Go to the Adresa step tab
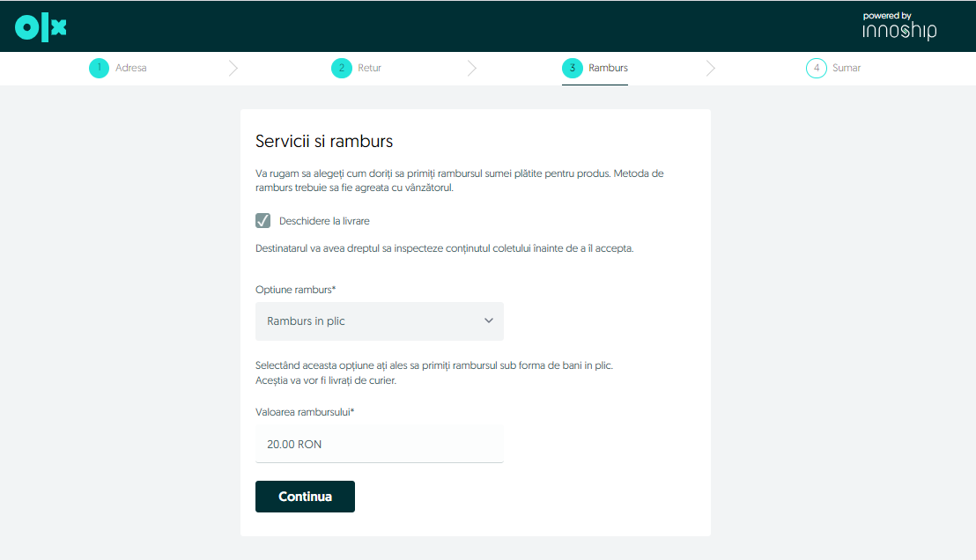This screenshot has width=976, height=560. (131, 68)
